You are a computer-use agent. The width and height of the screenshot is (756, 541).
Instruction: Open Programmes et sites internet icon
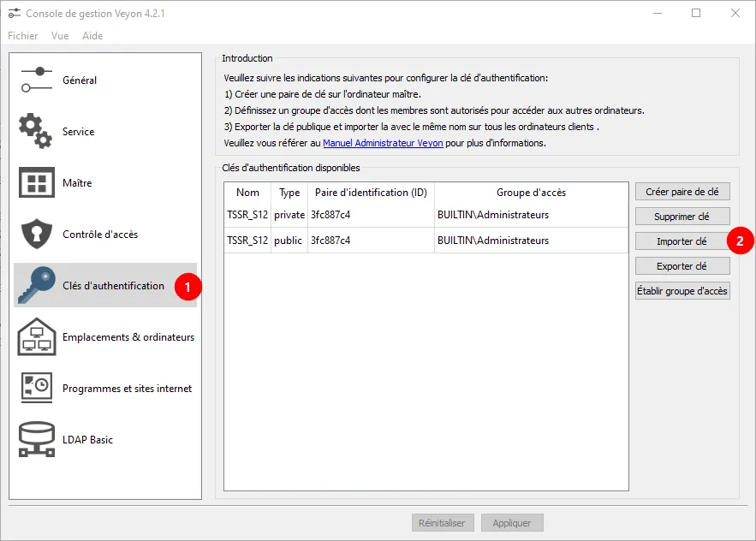37,388
